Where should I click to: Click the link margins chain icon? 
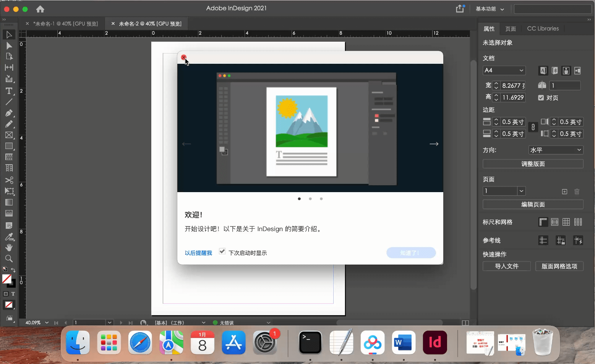tap(533, 128)
